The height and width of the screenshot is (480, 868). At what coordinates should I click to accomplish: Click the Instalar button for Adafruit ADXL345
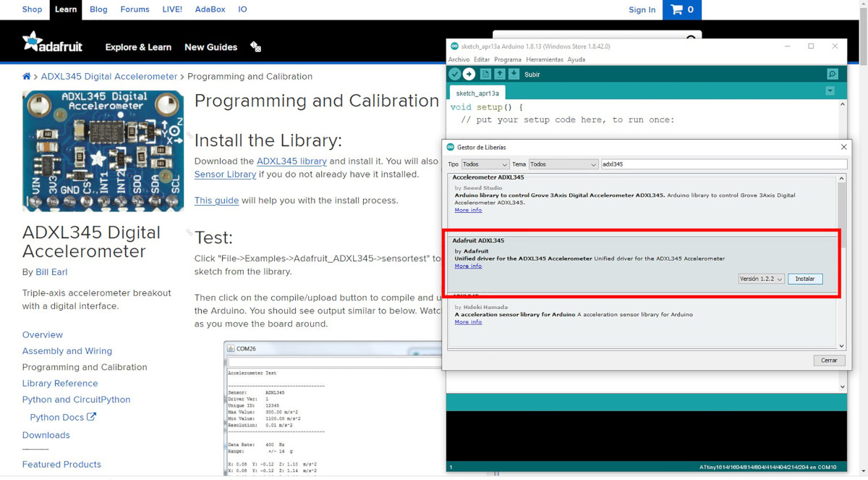[805, 279]
